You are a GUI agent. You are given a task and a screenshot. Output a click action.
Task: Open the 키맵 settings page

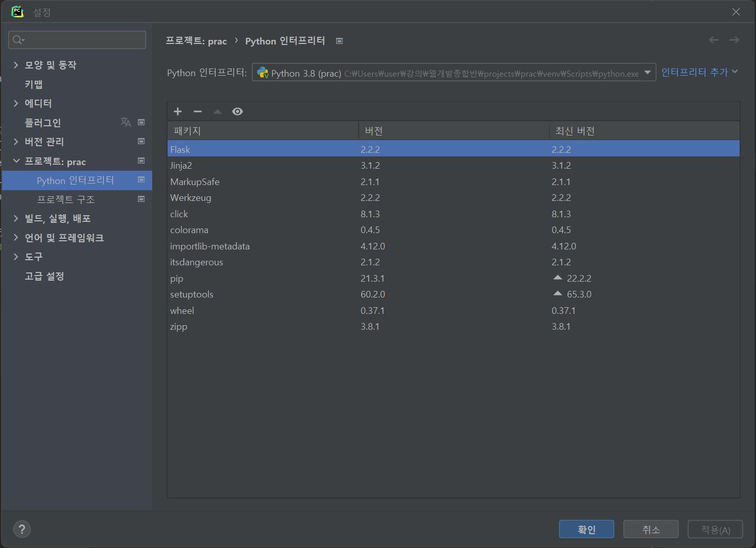(34, 84)
